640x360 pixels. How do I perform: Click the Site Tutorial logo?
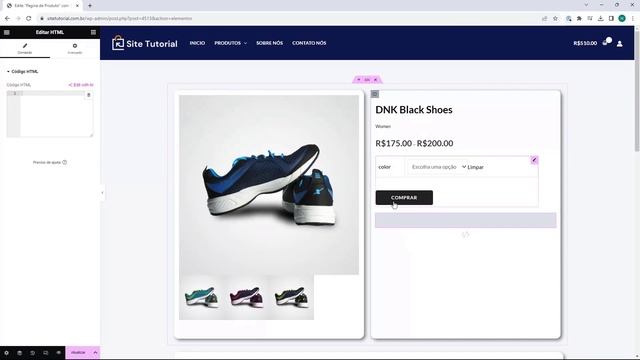[x=144, y=43]
